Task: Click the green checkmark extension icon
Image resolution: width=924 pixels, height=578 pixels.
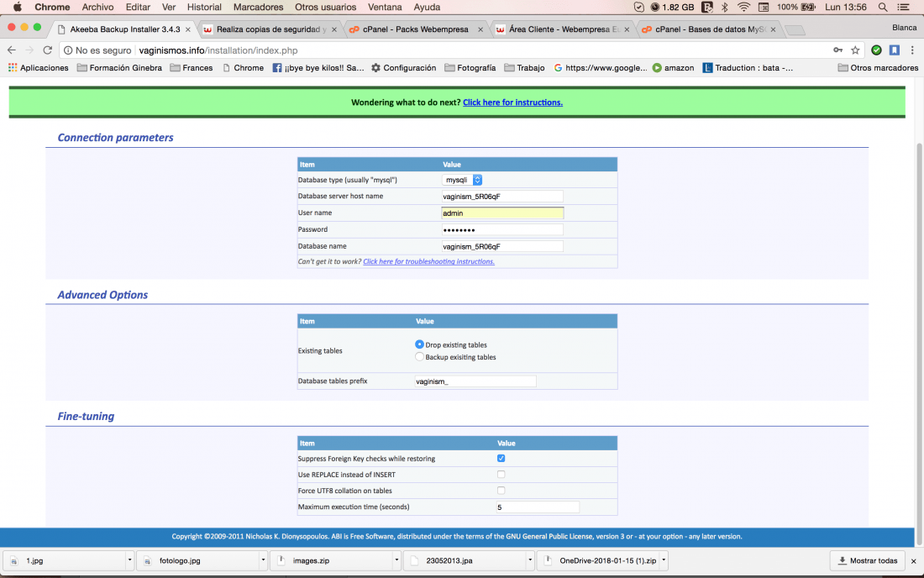Action: click(x=876, y=50)
